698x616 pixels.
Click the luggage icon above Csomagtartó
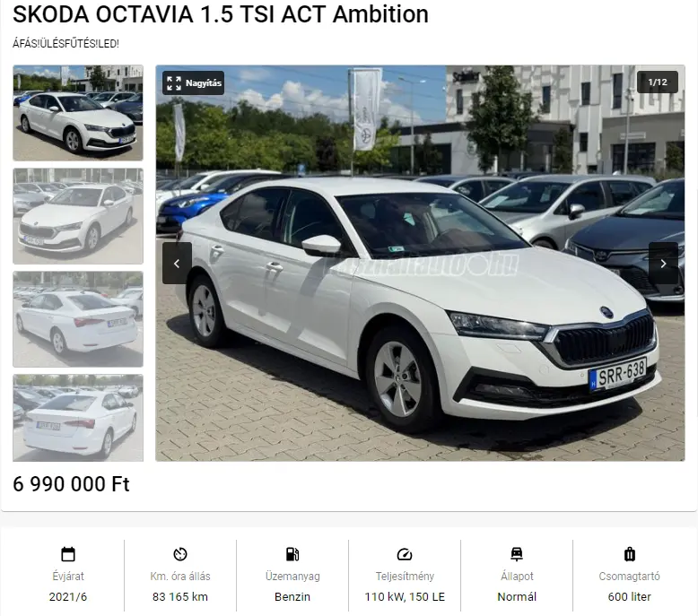[630, 554]
